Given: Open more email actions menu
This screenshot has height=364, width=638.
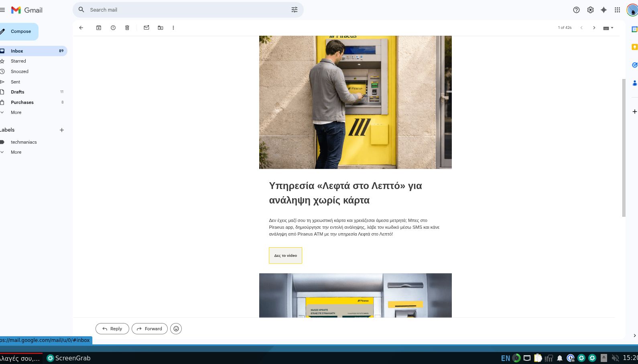Looking at the screenshot, I should 173,28.
